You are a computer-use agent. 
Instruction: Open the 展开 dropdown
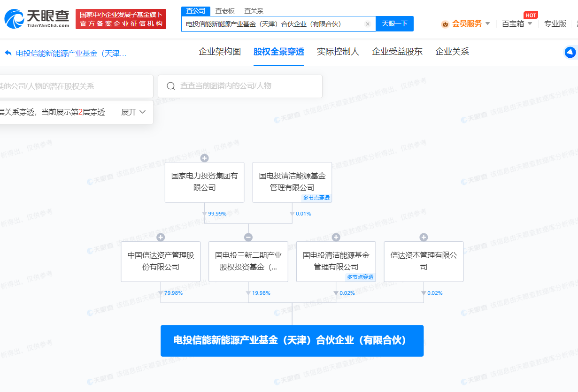pyautogui.click(x=133, y=112)
